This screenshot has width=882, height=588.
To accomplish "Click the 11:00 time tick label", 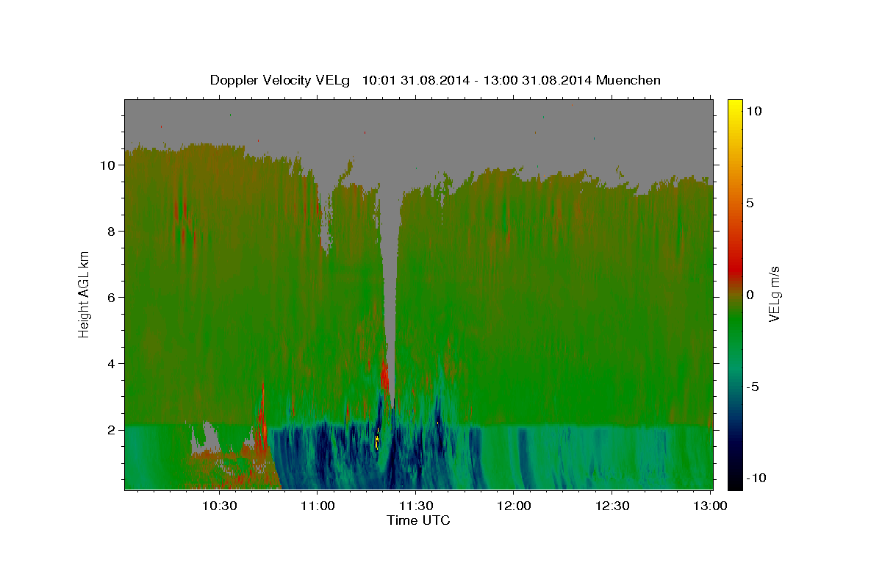I will (x=318, y=506).
